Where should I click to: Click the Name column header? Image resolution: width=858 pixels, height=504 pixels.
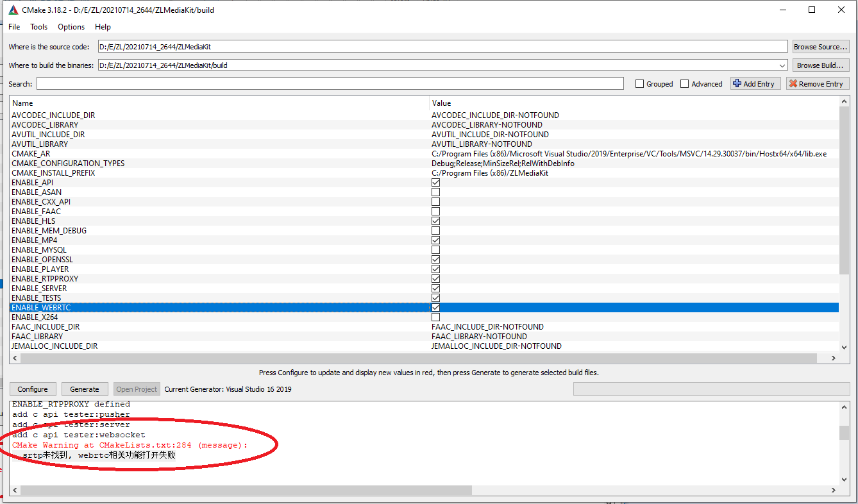coord(219,103)
